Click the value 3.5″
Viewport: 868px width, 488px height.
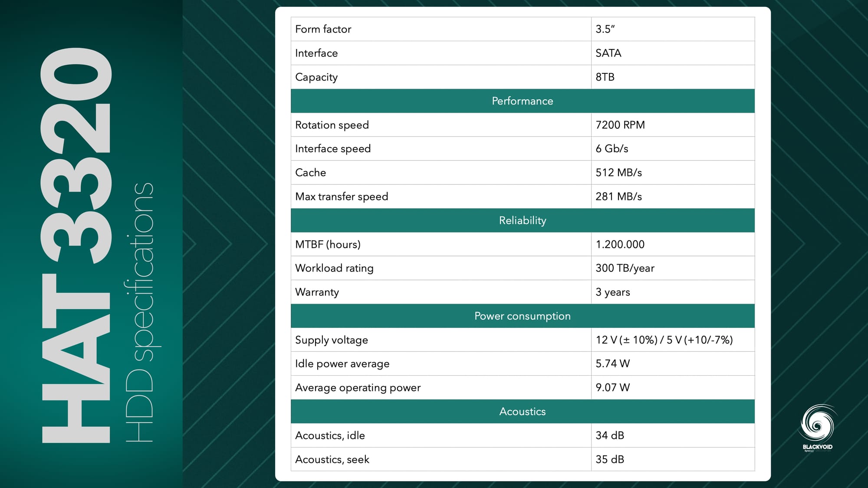[x=605, y=29]
